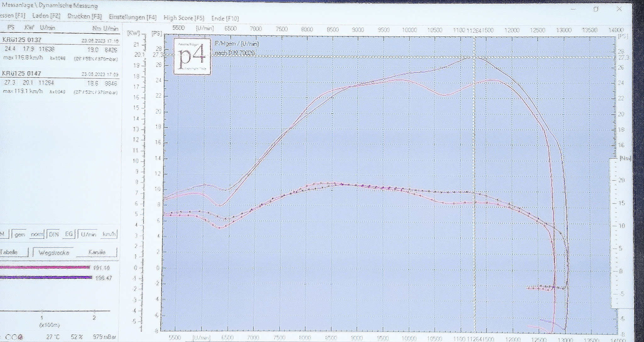The height and width of the screenshot is (342, 644).
Task: Toggle the gem measured-values option
Action: (x=19, y=234)
